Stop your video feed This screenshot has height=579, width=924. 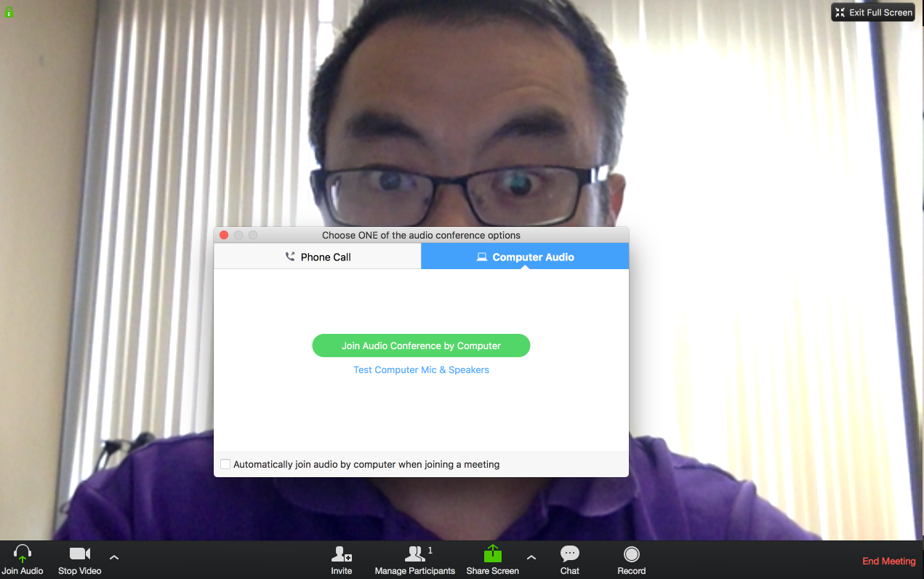(x=79, y=560)
